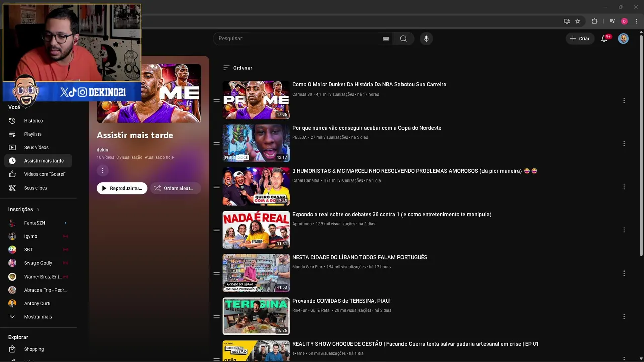This screenshot has width=644, height=362.
Task: Open Camisa 30 channel name
Action: pos(302,94)
